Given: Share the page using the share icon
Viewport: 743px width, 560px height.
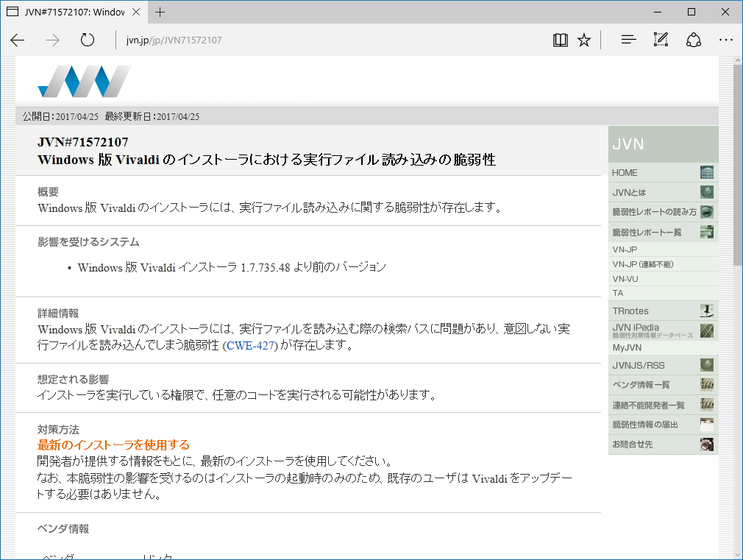Looking at the screenshot, I should [x=693, y=40].
